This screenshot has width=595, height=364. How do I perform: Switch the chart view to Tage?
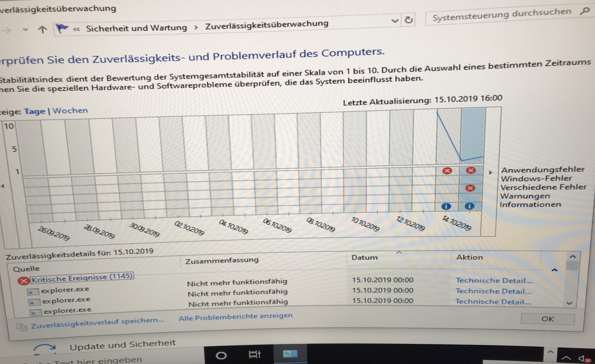[x=35, y=111]
